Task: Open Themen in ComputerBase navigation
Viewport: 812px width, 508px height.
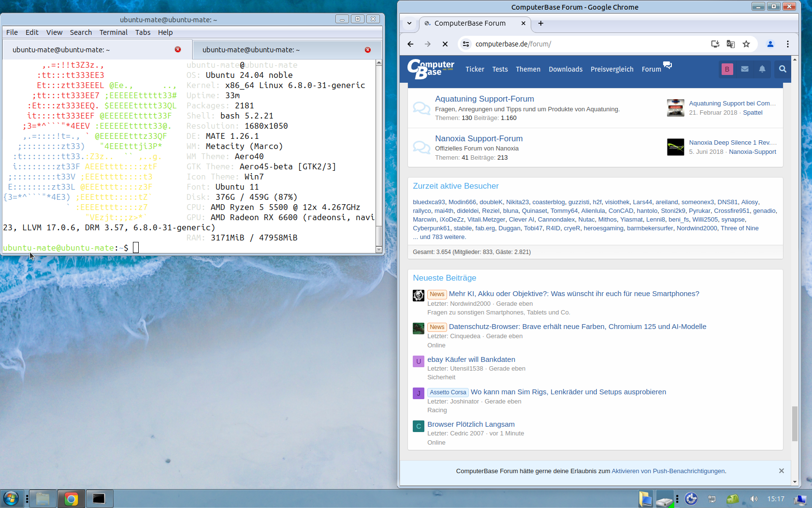Action: 528,69
